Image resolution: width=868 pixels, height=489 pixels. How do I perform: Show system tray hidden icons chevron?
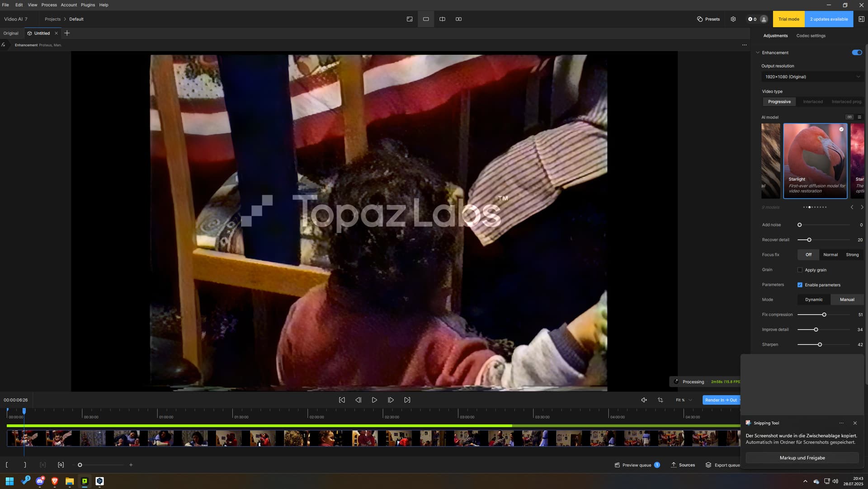coord(805,481)
